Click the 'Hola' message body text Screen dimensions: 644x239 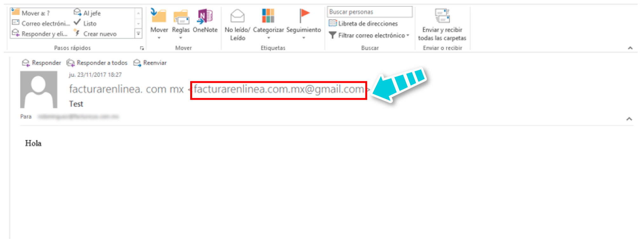(x=33, y=143)
